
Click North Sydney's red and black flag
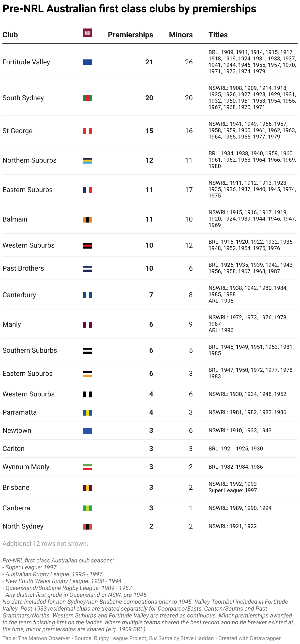click(87, 527)
